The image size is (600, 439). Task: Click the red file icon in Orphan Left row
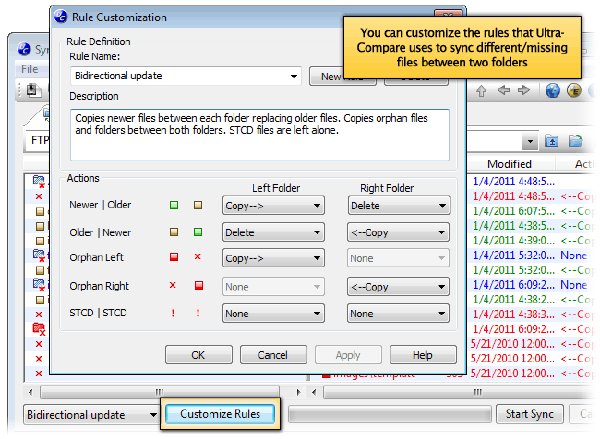174,257
